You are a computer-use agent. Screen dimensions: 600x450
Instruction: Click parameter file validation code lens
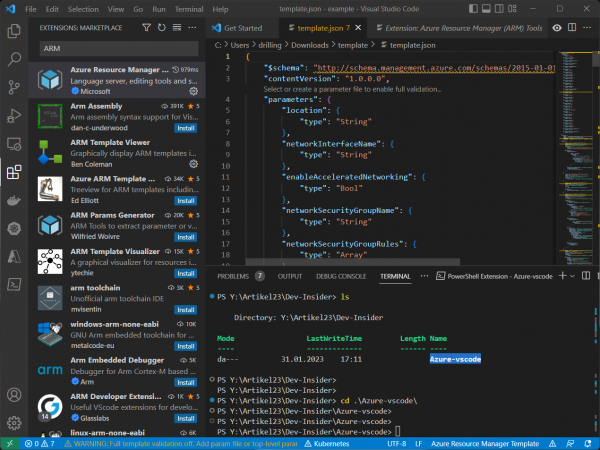[x=352, y=89]
